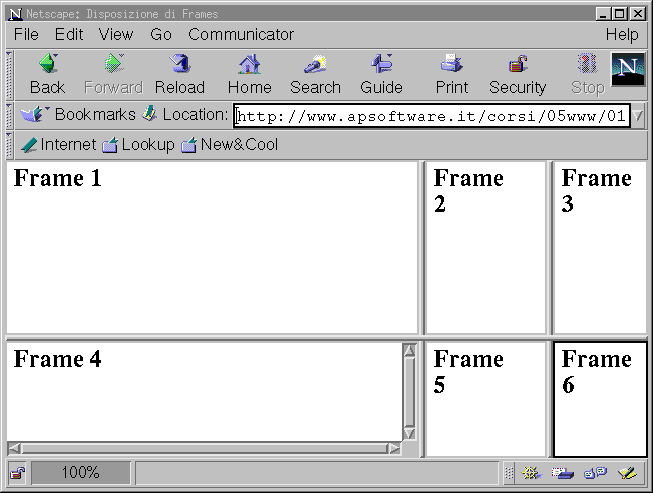The height and width of the screenshot is (493, 653).
Task: Open Search from the toolbar
Action: point(315,74)
